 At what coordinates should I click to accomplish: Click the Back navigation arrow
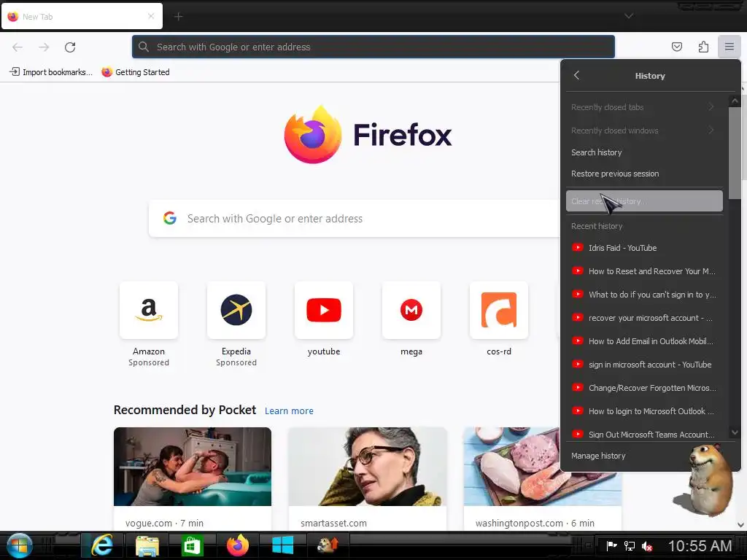18,47
